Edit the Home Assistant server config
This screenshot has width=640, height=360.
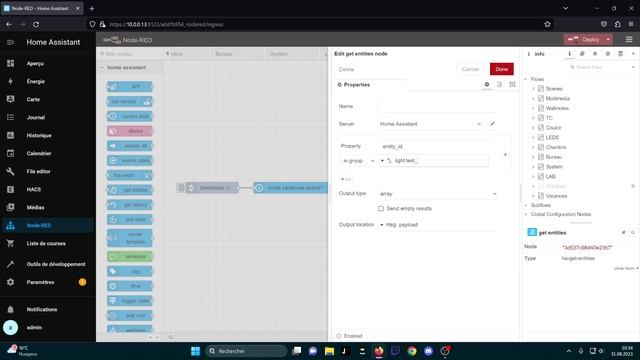(492, 124)
